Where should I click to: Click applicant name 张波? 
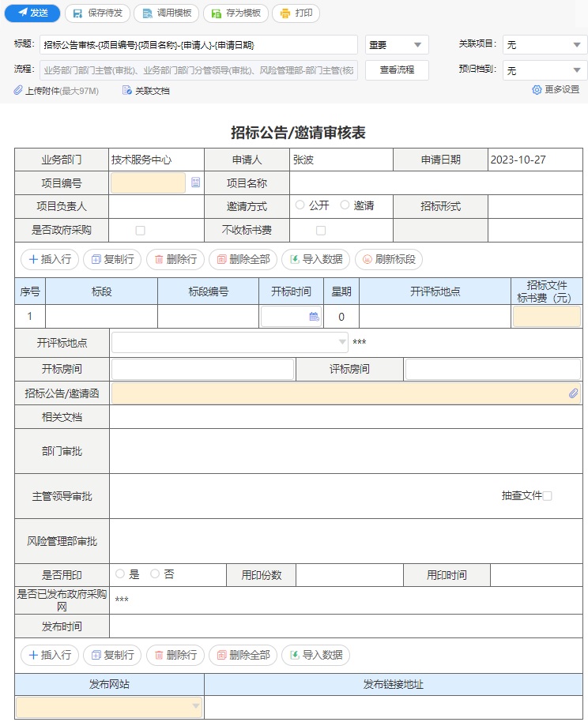(x=303, y=160)
